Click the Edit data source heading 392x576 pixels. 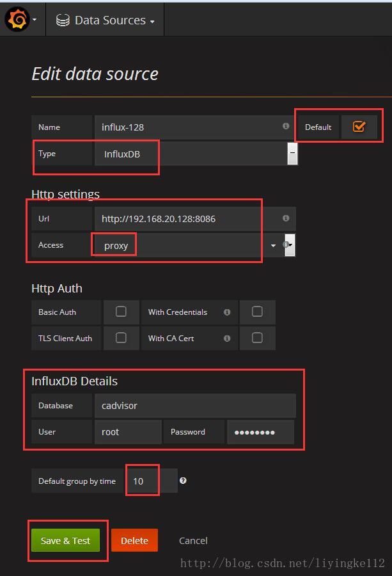coord(95,74)
